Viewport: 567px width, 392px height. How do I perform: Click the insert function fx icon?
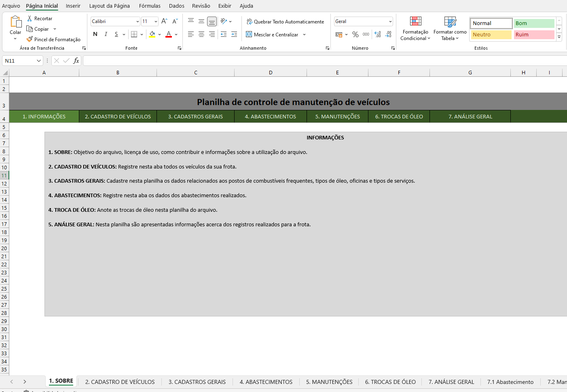coord(76,61)
